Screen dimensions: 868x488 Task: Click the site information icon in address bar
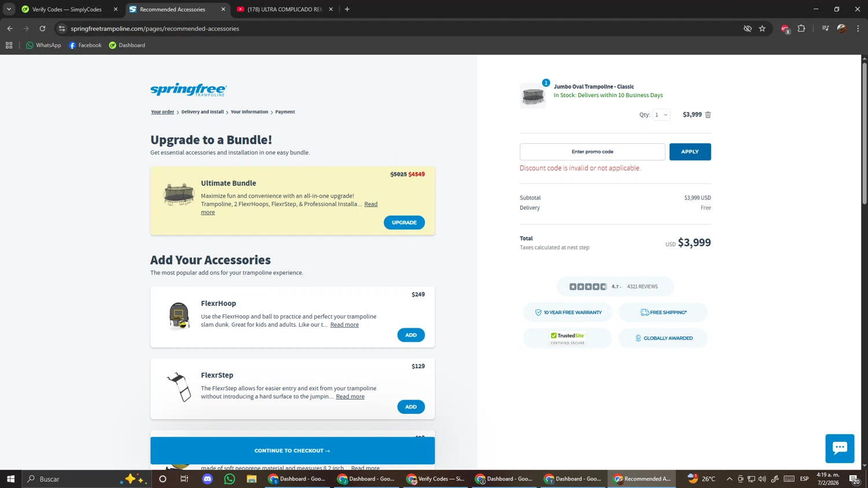pyautogui.click(x=62, y=28)
